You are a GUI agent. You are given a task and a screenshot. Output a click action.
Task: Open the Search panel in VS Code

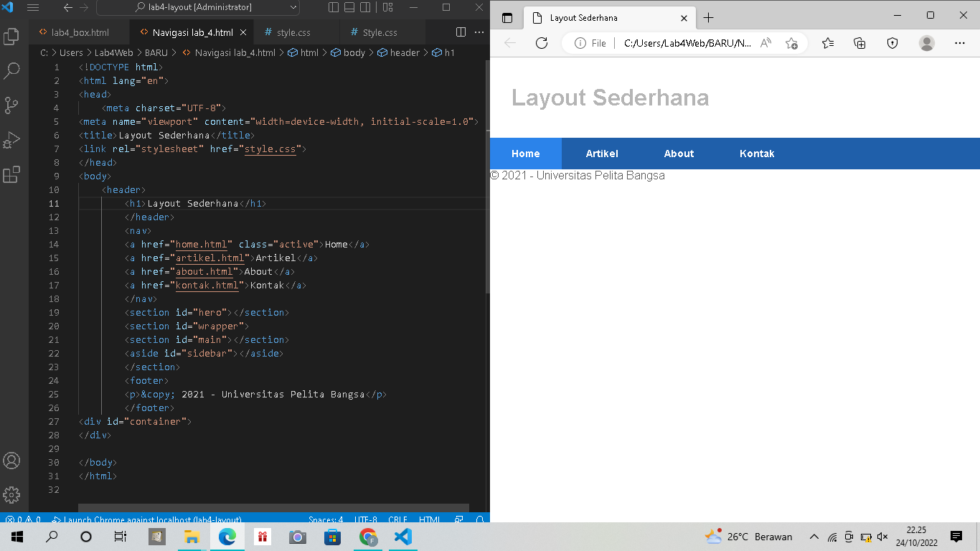point(11,71)
